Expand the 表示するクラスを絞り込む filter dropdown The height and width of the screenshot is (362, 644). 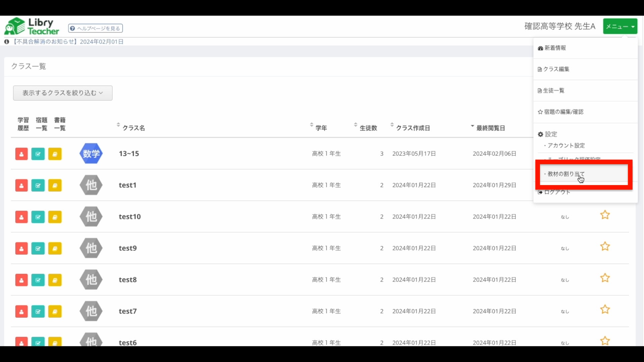[62, 93]
